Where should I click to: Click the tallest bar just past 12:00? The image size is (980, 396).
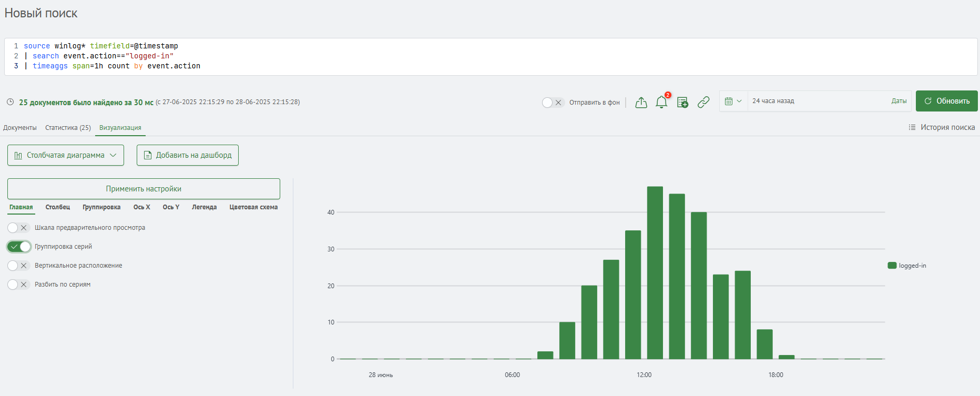[655, 272]
